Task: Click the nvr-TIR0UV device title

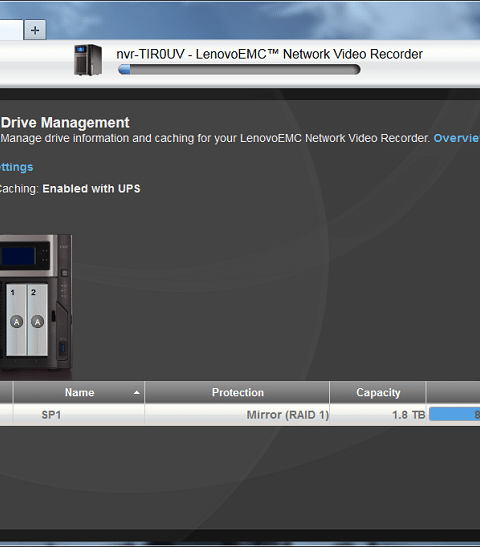Action: point(269,54)
